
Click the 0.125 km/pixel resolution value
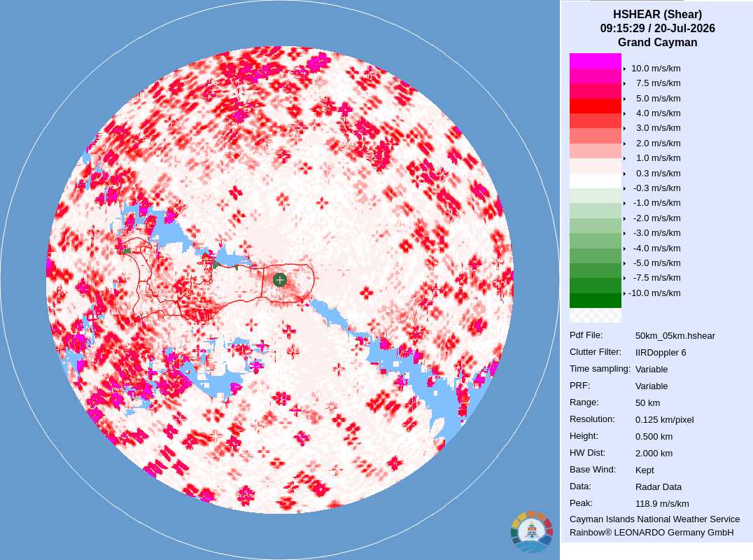pyautogui.click(x=664, y=420)
